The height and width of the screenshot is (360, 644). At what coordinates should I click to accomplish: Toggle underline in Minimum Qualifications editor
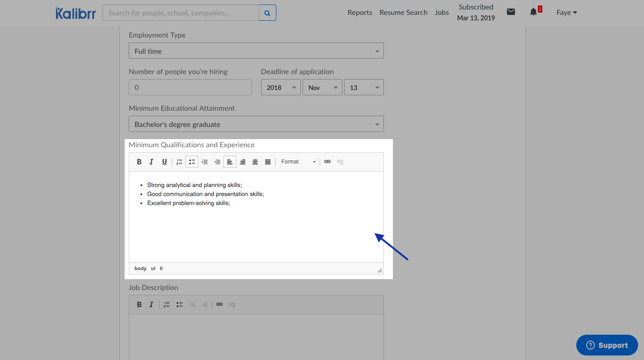164,162
